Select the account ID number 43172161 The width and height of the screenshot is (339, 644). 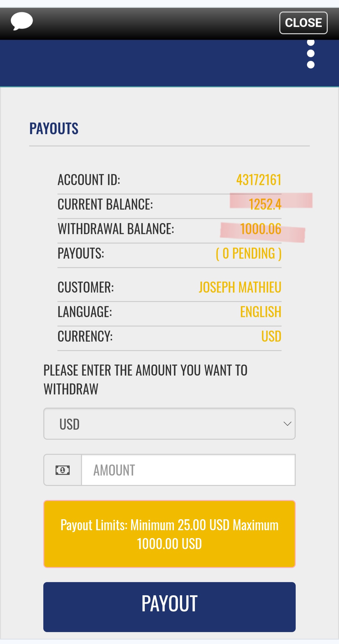click(x=259, y=180)
